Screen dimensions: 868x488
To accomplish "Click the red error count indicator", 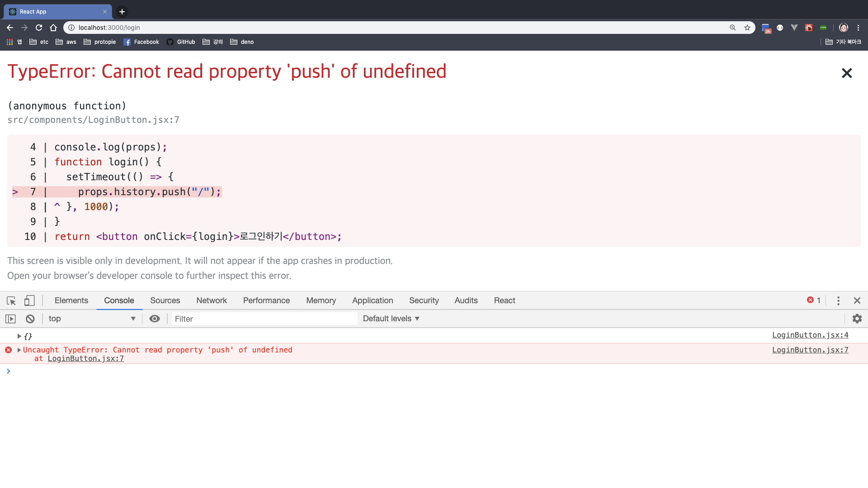I will tap(814, 300).
